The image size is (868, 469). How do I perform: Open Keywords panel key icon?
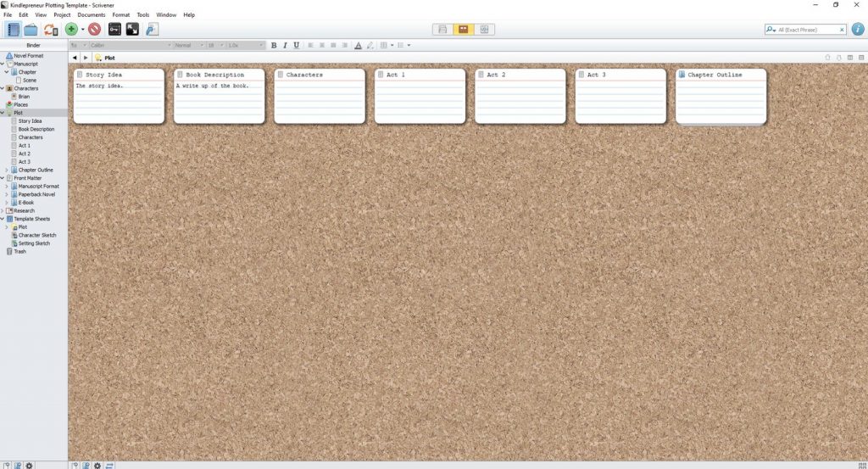(x=114, y=30)
